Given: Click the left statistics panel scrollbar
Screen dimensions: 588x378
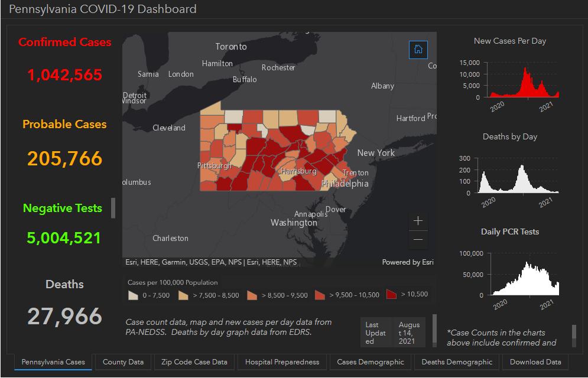Looking at the screenshot, I should point(113,208).
